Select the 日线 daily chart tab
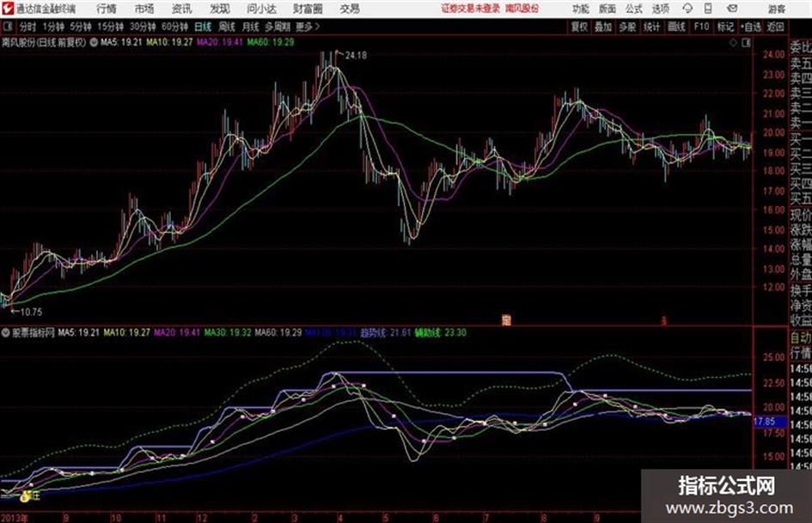Viewport: 812px width, 523px height. (203, 27)
